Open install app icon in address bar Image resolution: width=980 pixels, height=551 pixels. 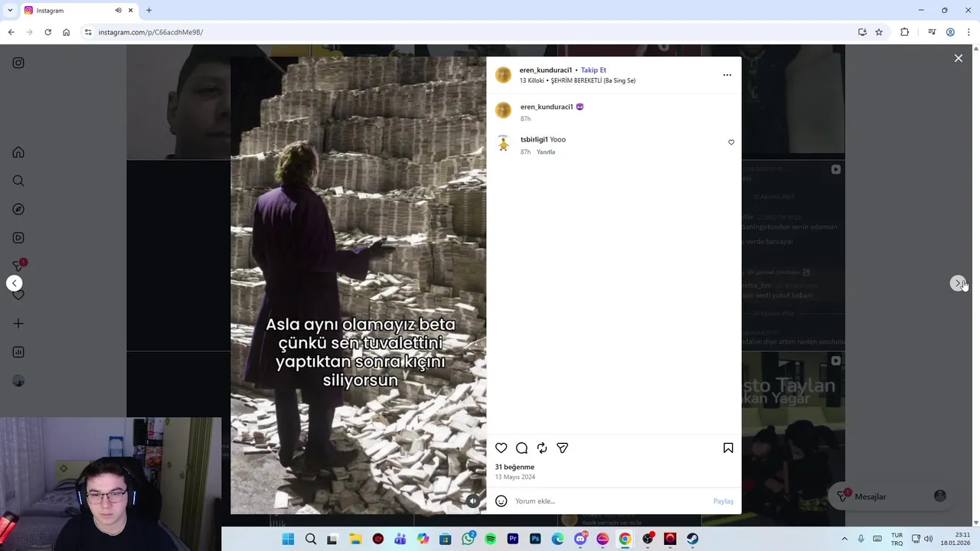[862, 32]
